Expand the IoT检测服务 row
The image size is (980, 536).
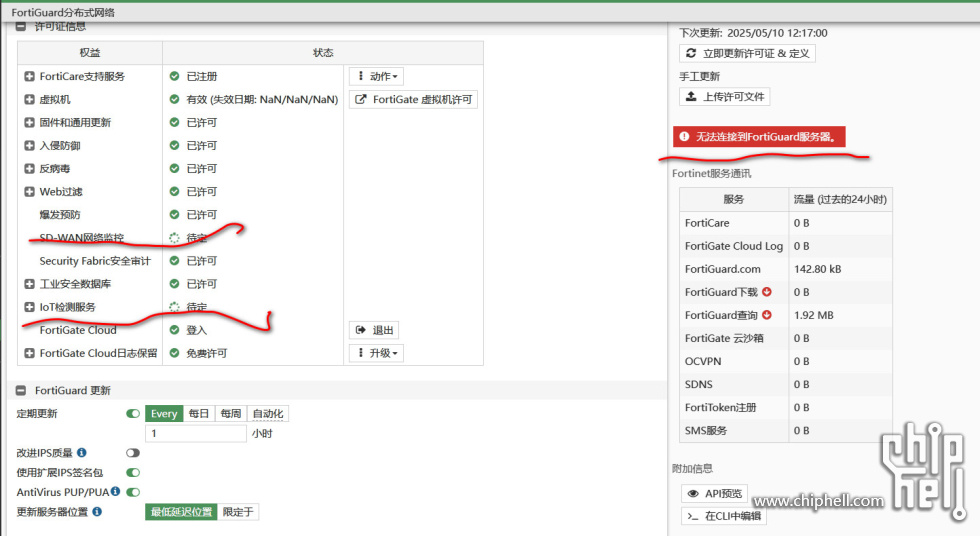pos(29,307)
